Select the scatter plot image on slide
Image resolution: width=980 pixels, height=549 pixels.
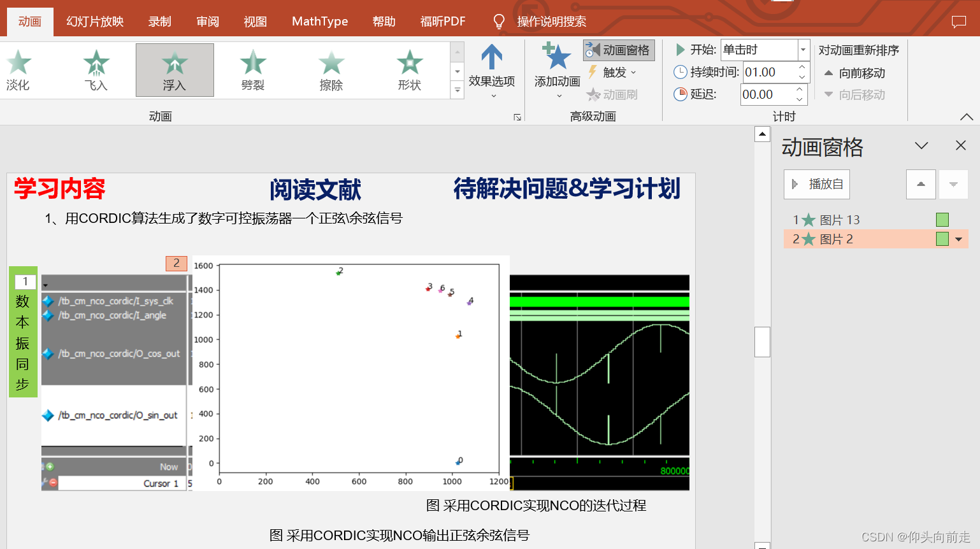(351, 373)
